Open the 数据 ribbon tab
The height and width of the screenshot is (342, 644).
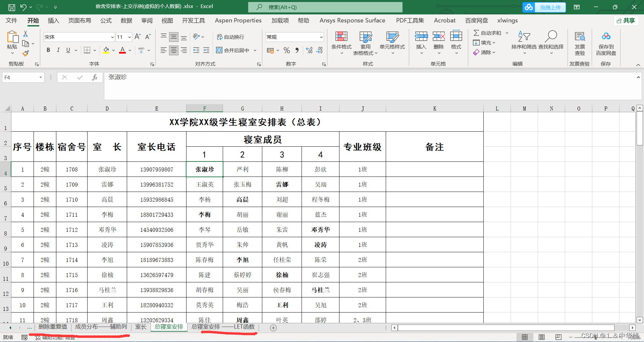[126, 20]
